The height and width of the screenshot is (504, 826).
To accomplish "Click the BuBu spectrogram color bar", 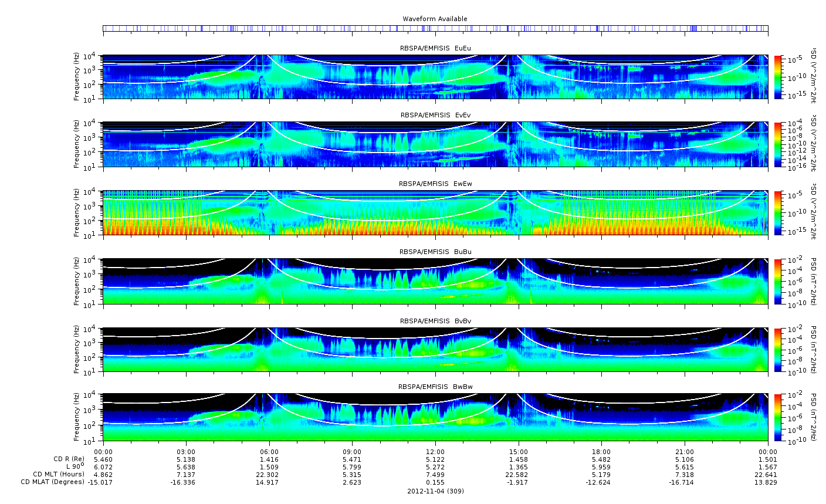I will click(x=778, y=281).
